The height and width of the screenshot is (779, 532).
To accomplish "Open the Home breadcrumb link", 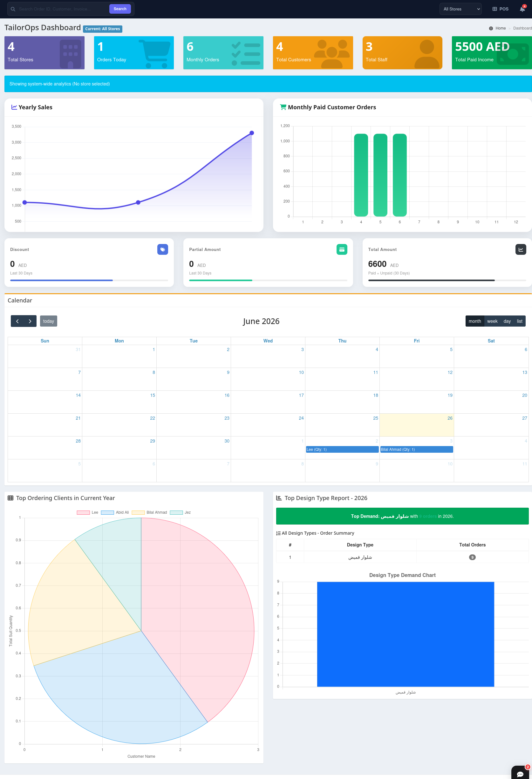I will [501, 28].
